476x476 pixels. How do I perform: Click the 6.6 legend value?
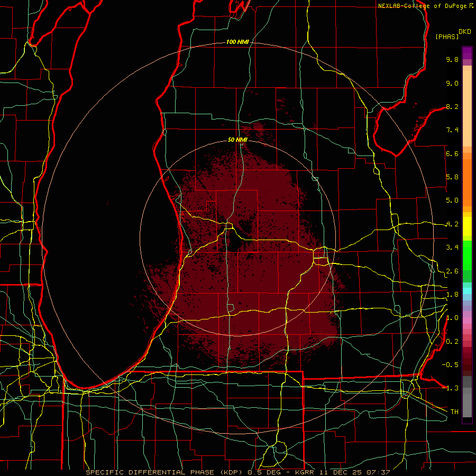[452, 153]
